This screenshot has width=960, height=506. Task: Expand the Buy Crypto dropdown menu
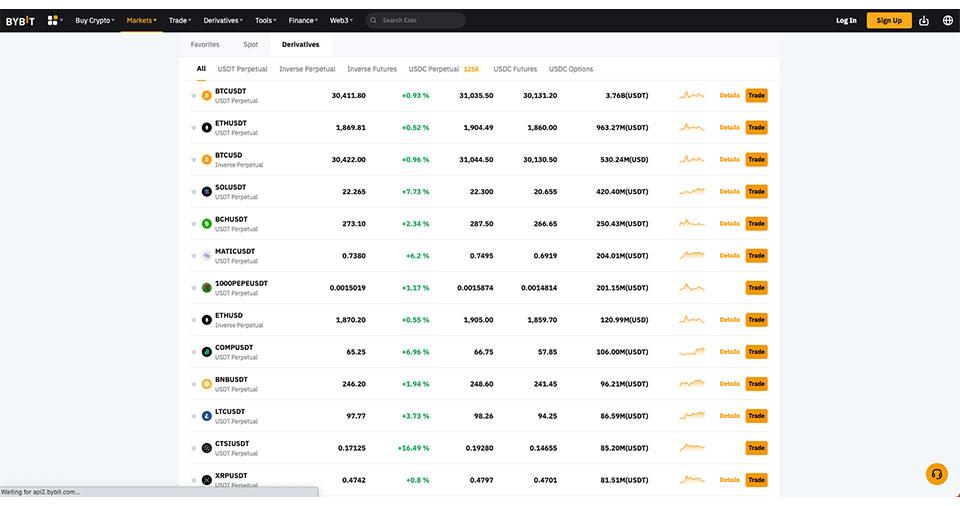pos(95,20)
